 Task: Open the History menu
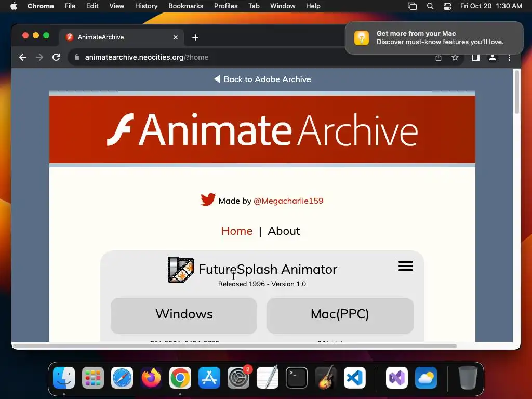tap(146, 6)
